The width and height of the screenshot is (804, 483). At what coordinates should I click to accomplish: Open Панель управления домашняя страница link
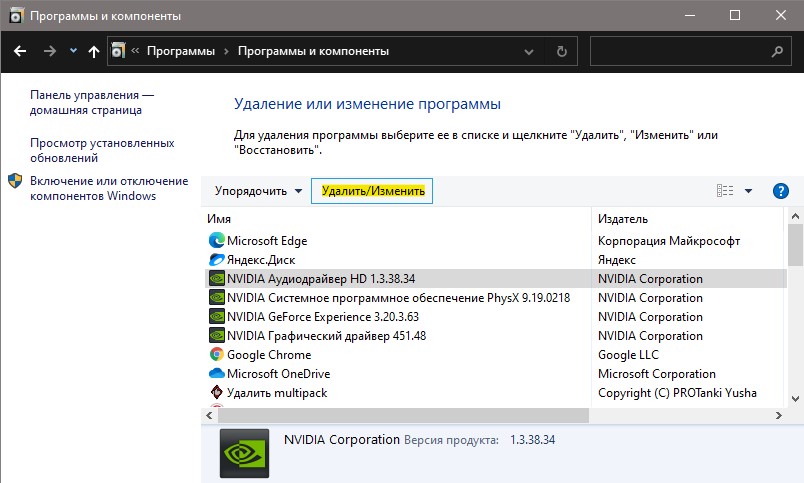(x=92, y=103)
